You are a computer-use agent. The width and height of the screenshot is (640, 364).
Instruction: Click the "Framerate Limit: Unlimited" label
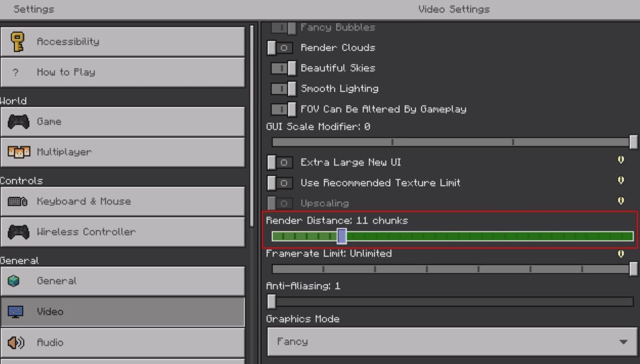click(x=329, y=253)
